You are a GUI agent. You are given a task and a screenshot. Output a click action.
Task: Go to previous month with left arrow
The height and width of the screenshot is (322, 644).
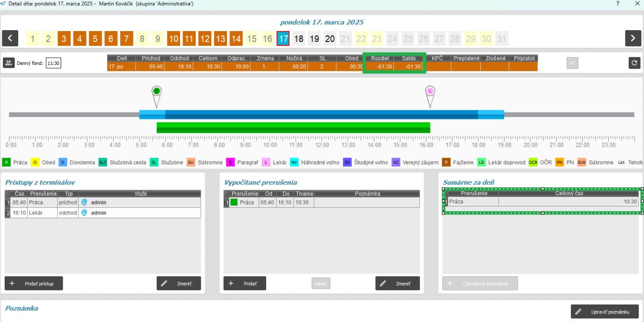[10, 38]
